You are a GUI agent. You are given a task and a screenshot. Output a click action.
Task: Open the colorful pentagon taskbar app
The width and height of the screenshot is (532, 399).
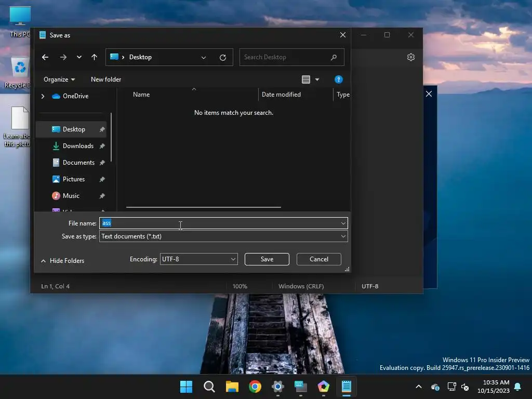click(x=324, y=387)
